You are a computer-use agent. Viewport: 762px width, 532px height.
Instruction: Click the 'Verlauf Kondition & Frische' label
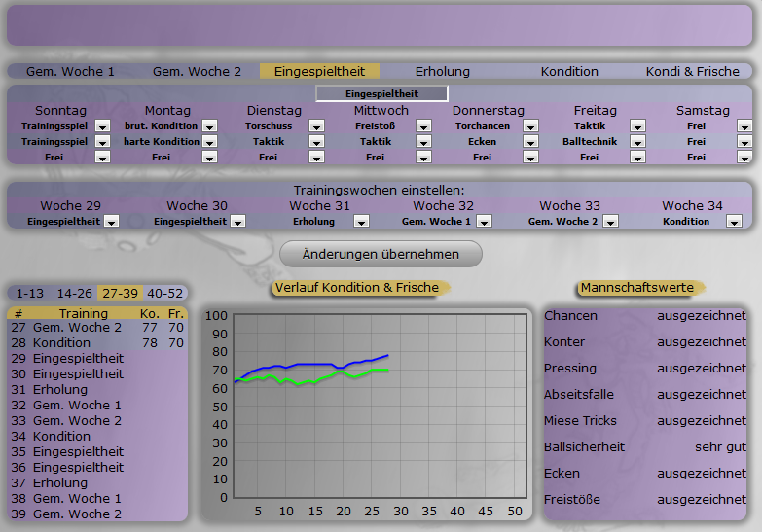click(357, 288)
